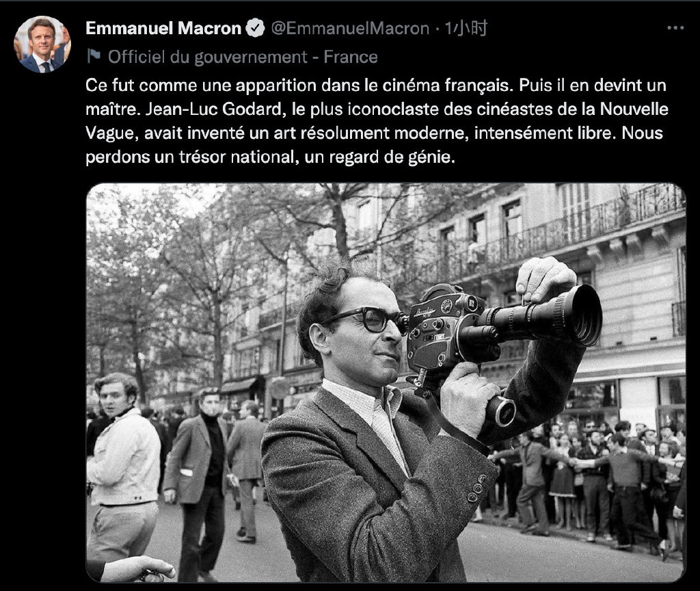Open Emmanuel Macron's profile avatar
This screenshot has width=700, height=591.
43,44
